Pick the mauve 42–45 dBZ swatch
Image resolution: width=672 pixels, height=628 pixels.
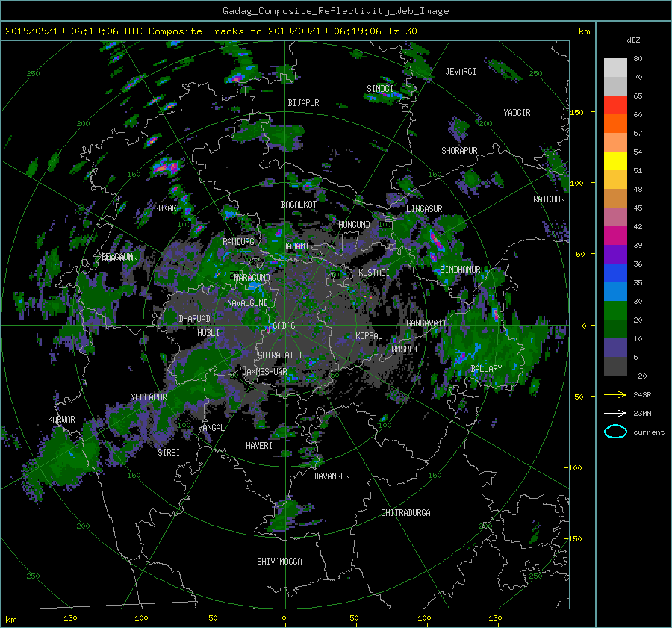[x=615, y=217]
